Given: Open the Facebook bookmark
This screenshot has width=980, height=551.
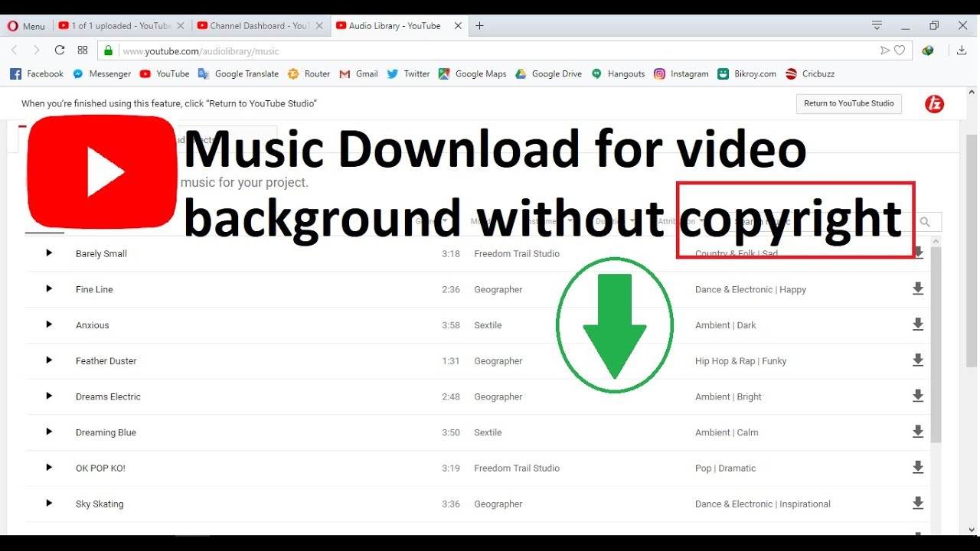Looking at the screenshot, I should pyautogui.click(x=37, y=74).
